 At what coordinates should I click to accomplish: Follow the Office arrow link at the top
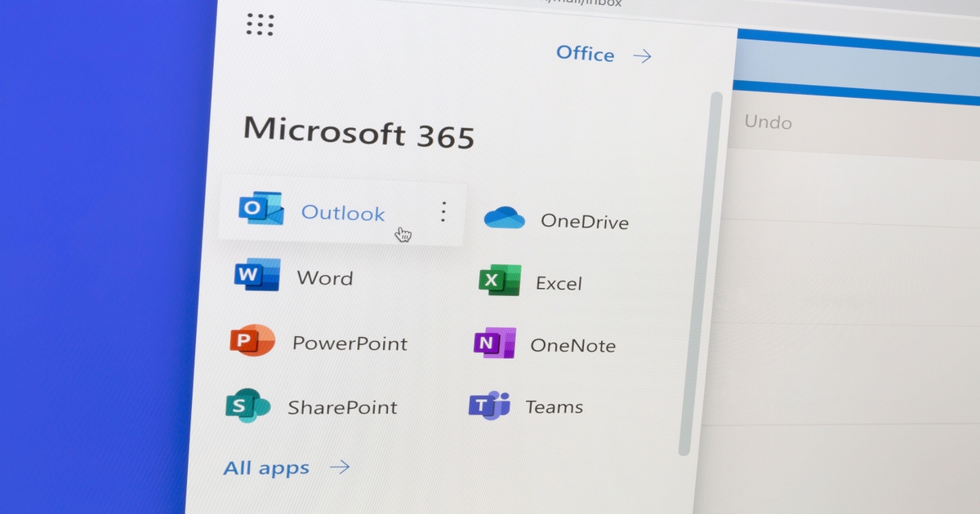(x=644, y=55)
